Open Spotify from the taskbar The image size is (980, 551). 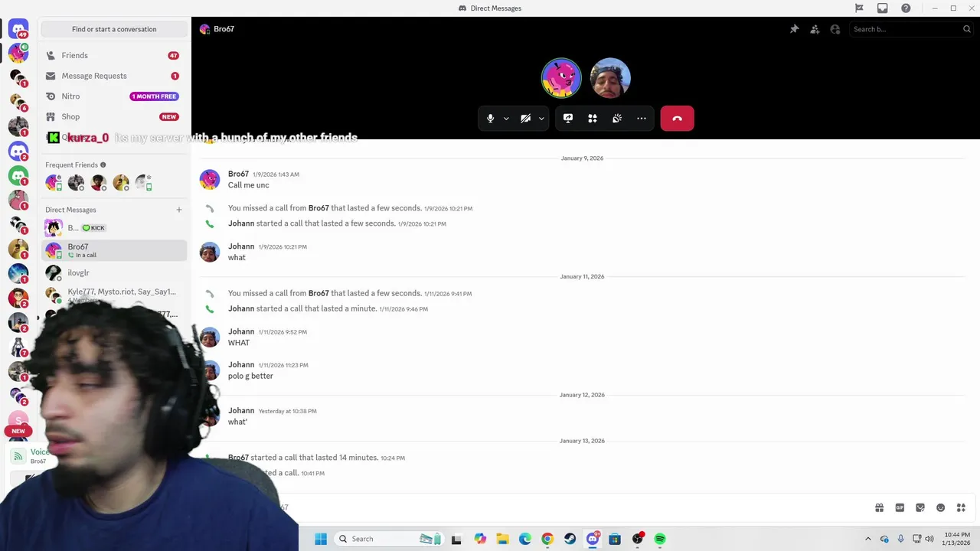point(660,539)
